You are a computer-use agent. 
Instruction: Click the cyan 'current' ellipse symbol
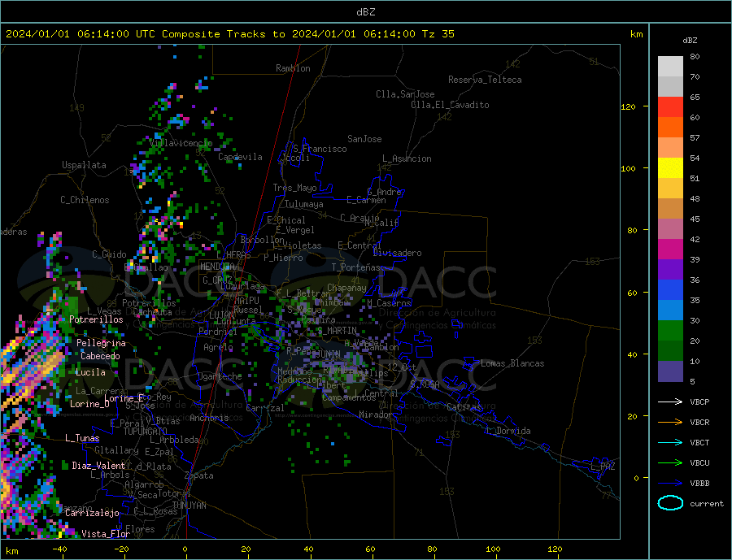click(x=670, y=503)
